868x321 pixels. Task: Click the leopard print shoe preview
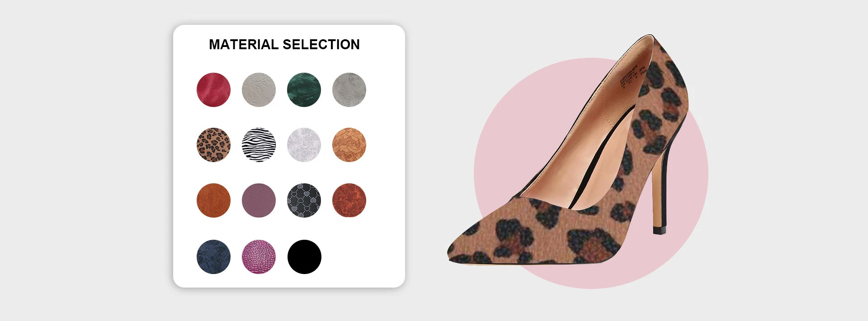click(x=568, y=149)
